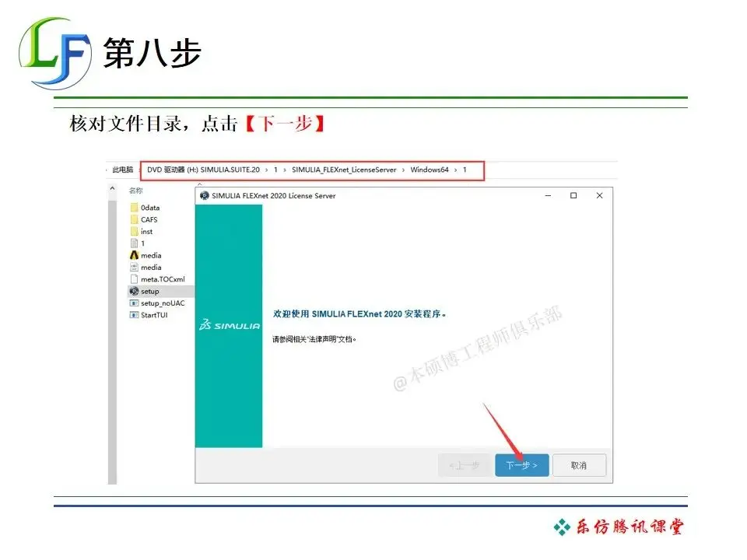
Task: Expand chevron right before SIMULIA_FLEXnet_LicenseServer breadcrumb
Action: pyautogui.click(x=285, y=170)
